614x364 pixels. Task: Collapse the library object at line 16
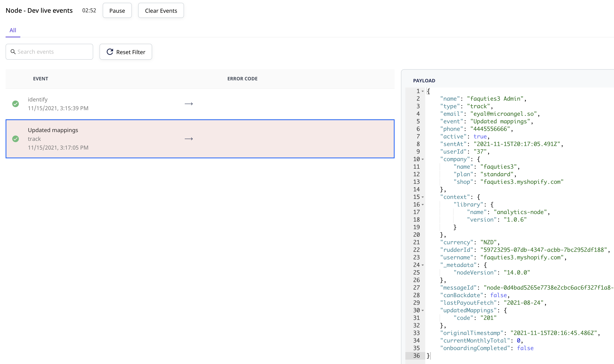pyautogui.click(x=423, y=204)
